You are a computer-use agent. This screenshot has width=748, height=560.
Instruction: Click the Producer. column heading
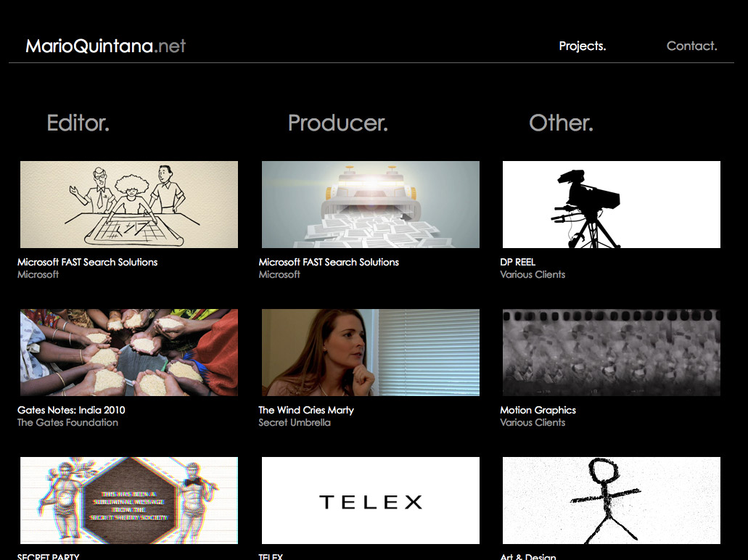(x=337, y=123)
